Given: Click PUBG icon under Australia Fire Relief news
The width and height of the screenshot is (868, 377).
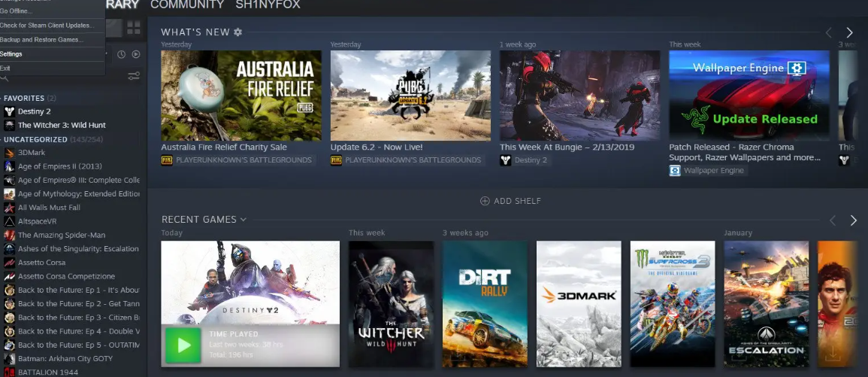Looking at the screenshot, I should coord(167,160).
